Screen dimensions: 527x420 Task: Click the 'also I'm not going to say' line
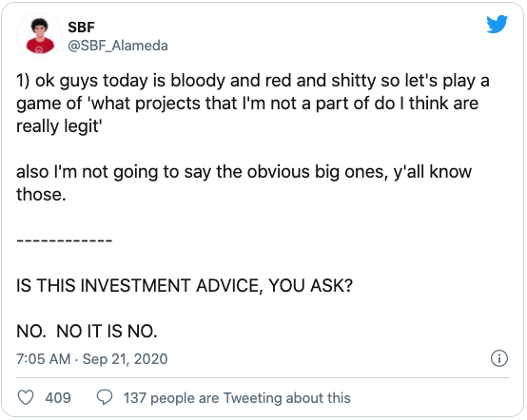point(244,172)
